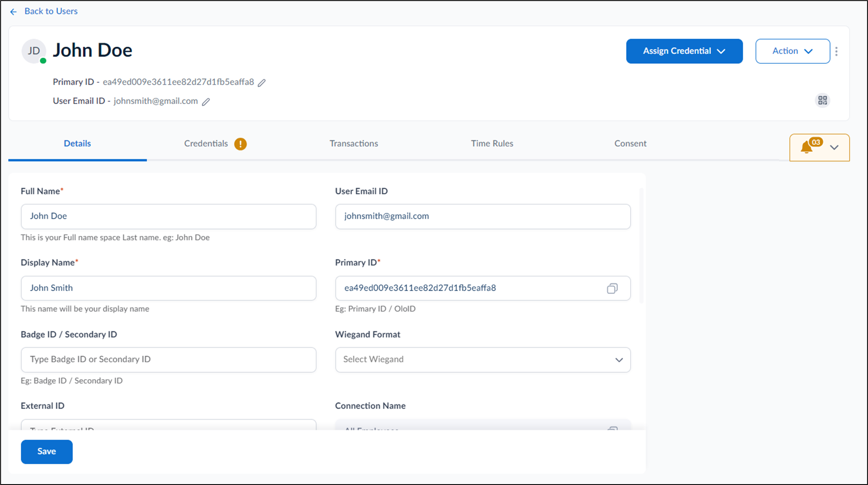Click the 'External ID' label
868x485 pixels.
(42, 406)
